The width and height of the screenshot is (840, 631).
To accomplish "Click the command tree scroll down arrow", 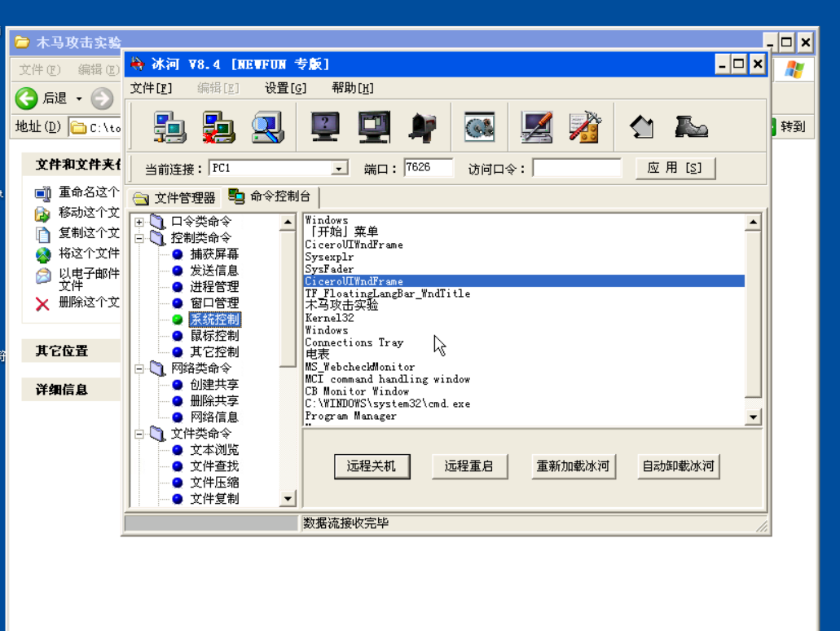I will (288, 499).
